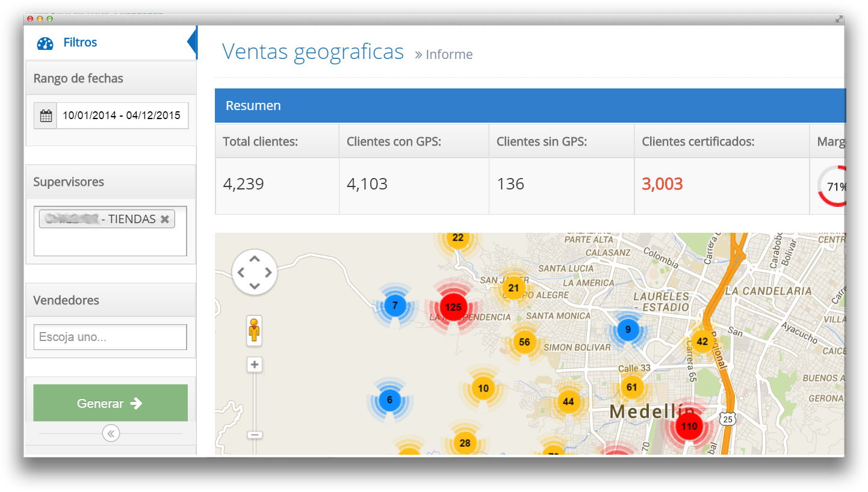Select the blue 7 cluster marker
Image resolution: width=868 pixels, height=492 pixels.
395,306
